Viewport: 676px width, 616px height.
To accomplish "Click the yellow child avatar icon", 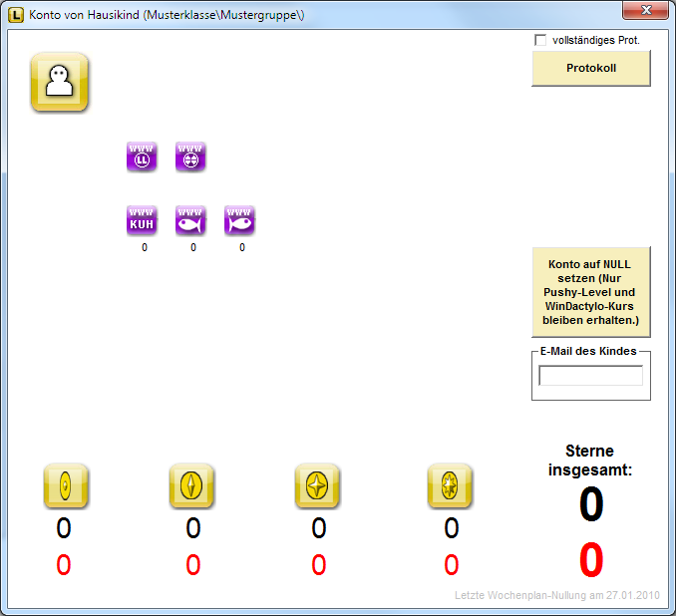I will (60, 81).
